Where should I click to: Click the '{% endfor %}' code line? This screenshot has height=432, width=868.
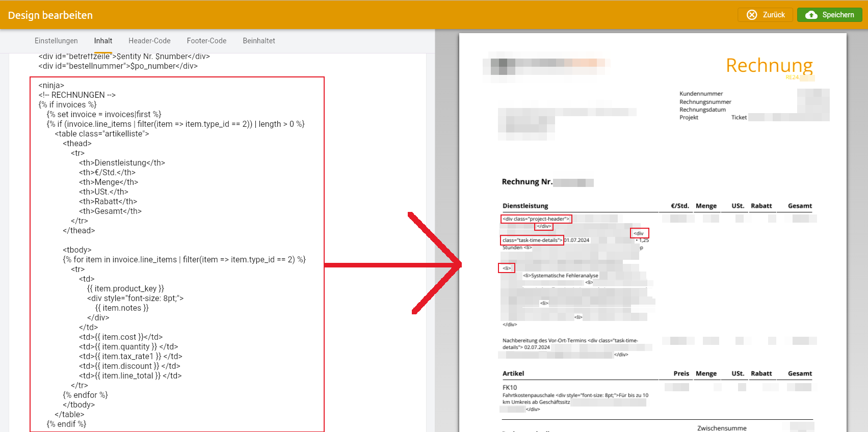[85, 395]
